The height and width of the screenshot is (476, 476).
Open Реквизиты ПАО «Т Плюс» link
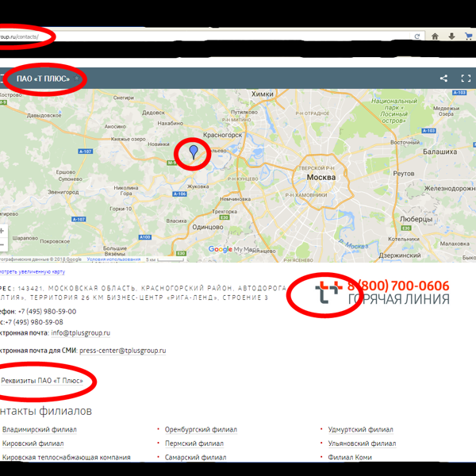pos(42,381)
